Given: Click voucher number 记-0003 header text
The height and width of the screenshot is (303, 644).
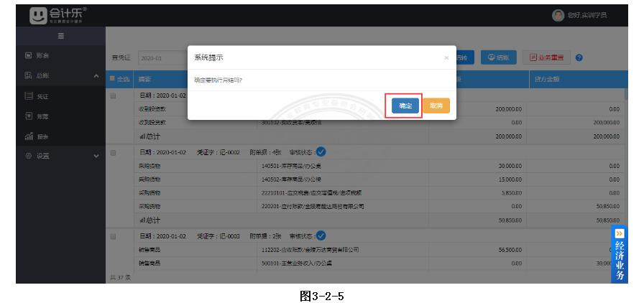Looking at the screenshot, I should (218, 236).
